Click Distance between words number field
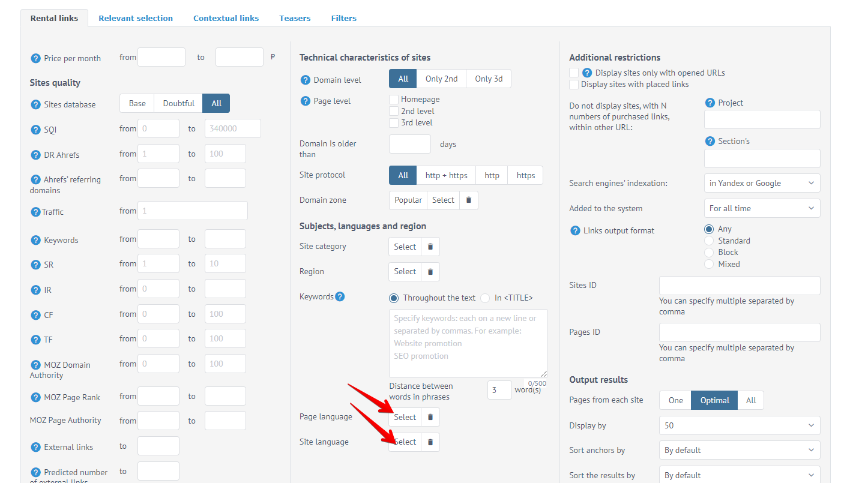This screenshot has width=868, height=483. [499, 390]
